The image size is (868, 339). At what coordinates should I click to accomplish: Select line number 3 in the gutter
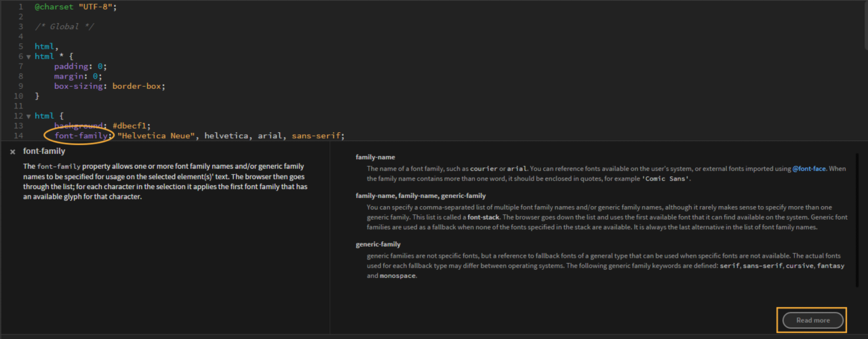click(x=20, y=26)
